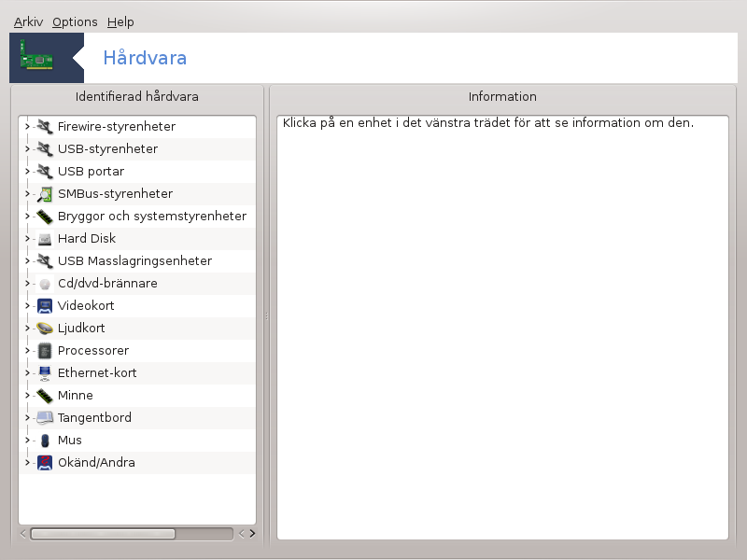Expand the Cd/dvd-brännare tree node
Screen dimensions: 747x560
27,284
